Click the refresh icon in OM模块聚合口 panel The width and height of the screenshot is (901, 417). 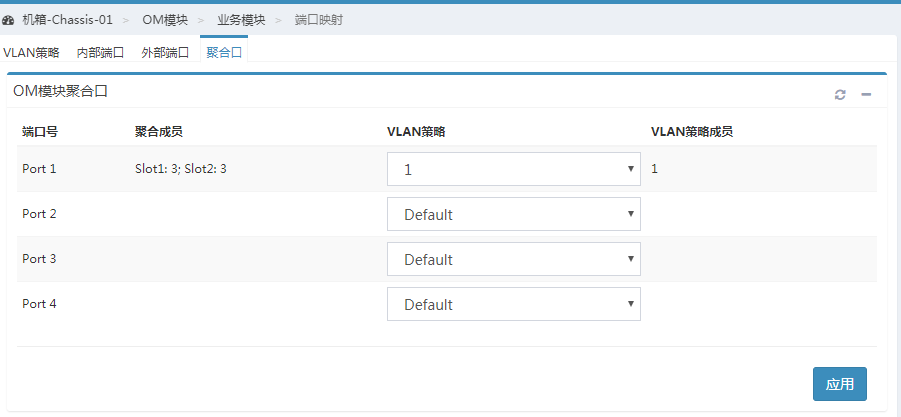[840, 95]
